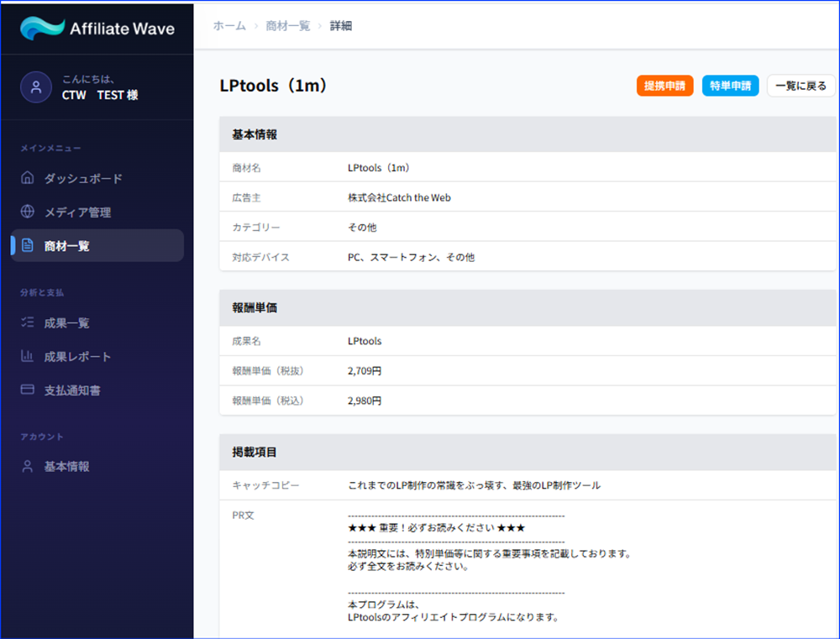This screenshot has width=840, height=639.
Task: Click the 基本情報 section header
Action: (528, 134)
